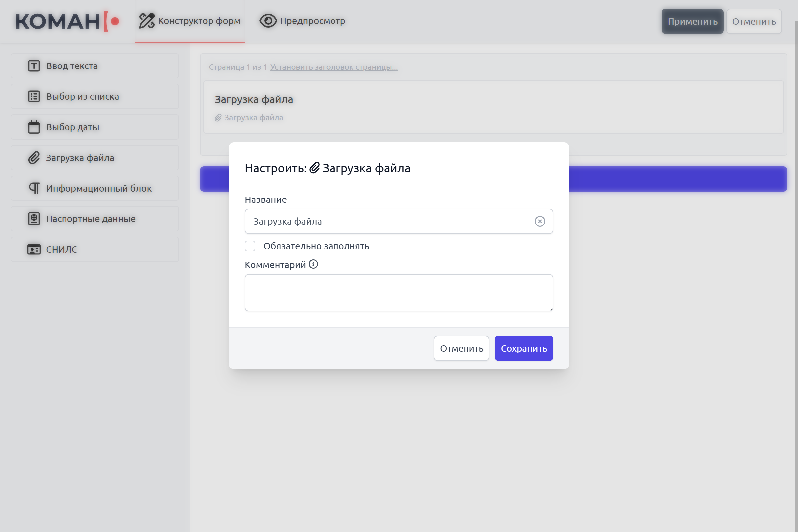Click small paperclip icon in form field preview
Viewport: 798px width, 532px height.
tap(218, 118)
